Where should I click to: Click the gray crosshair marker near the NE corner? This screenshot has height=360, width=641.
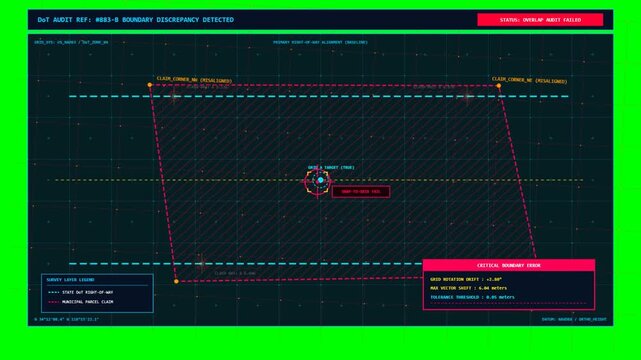point(468,96)
